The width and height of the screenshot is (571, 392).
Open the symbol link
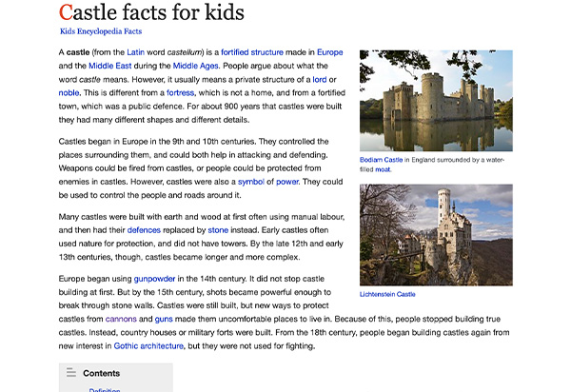coord(251,182)
